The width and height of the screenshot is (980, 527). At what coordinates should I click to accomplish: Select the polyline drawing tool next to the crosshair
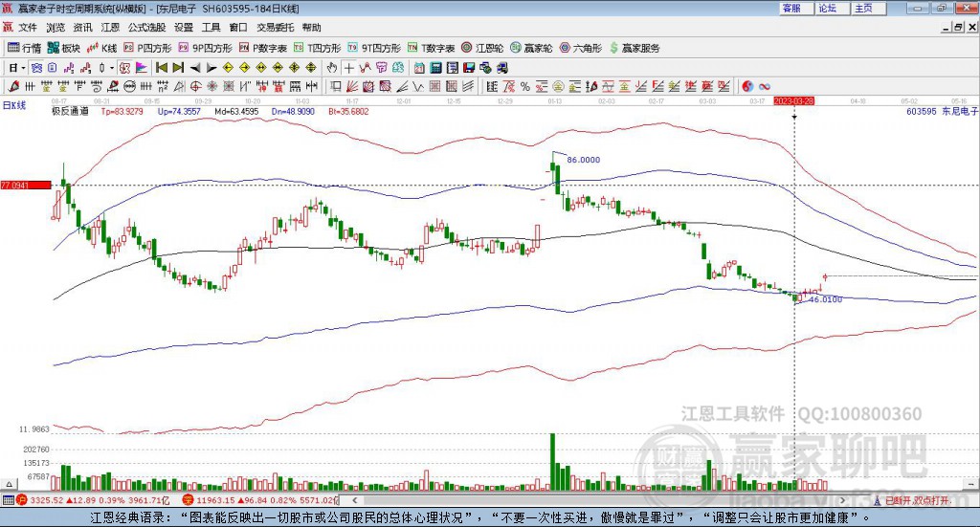pos(365,68)
